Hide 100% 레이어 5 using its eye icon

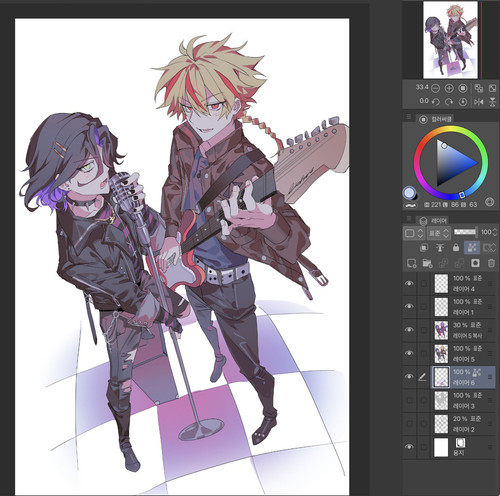point(409,353)
